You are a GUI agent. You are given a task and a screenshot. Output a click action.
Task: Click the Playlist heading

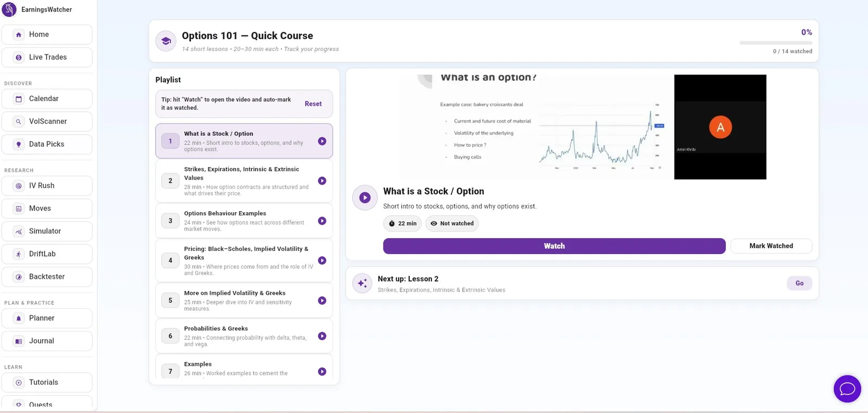pyautogui.click(x=168, y=80)
